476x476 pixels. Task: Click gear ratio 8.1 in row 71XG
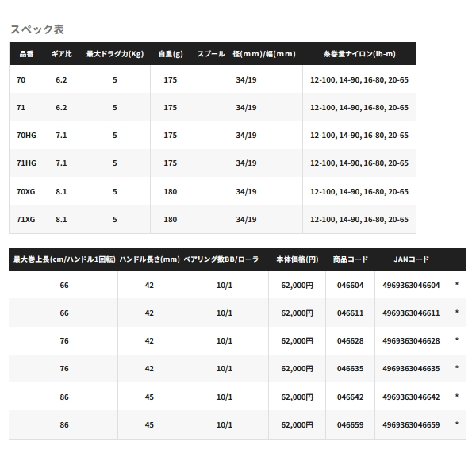(61, 219)
